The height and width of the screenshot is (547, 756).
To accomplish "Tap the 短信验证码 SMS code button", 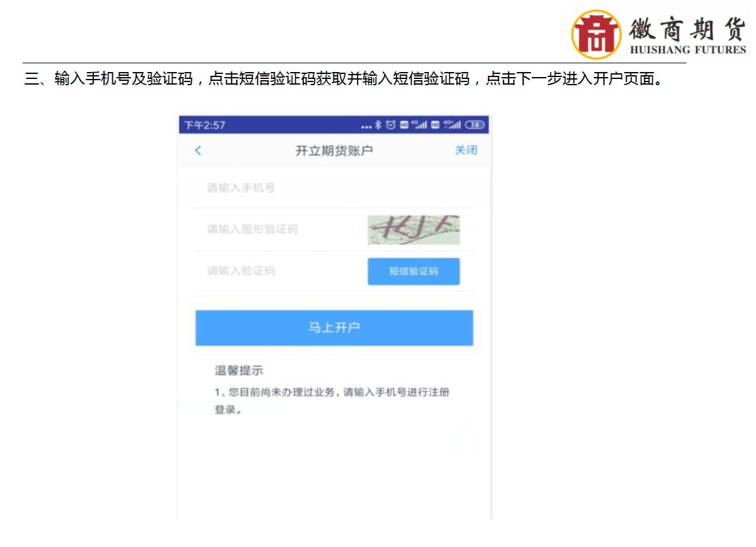I will coord(413,271).
